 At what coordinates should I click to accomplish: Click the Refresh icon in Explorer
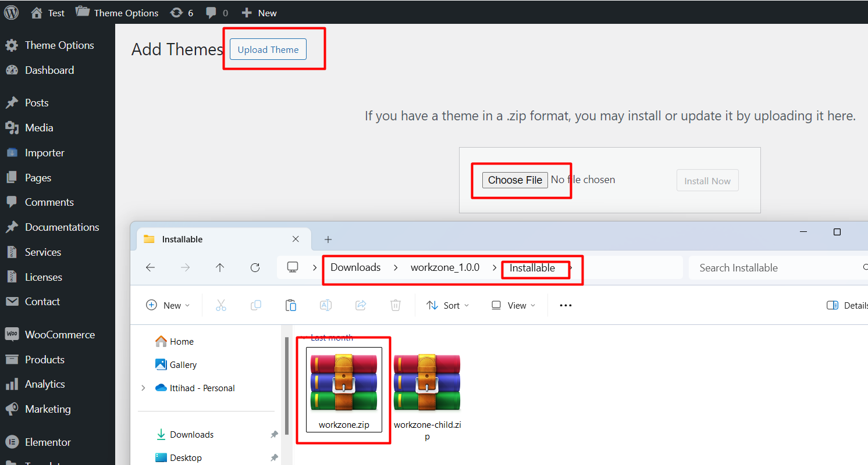coord(255,267)
